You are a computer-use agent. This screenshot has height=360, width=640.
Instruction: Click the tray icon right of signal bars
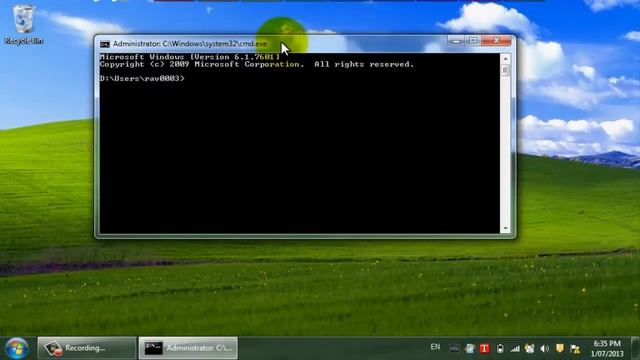529,349
